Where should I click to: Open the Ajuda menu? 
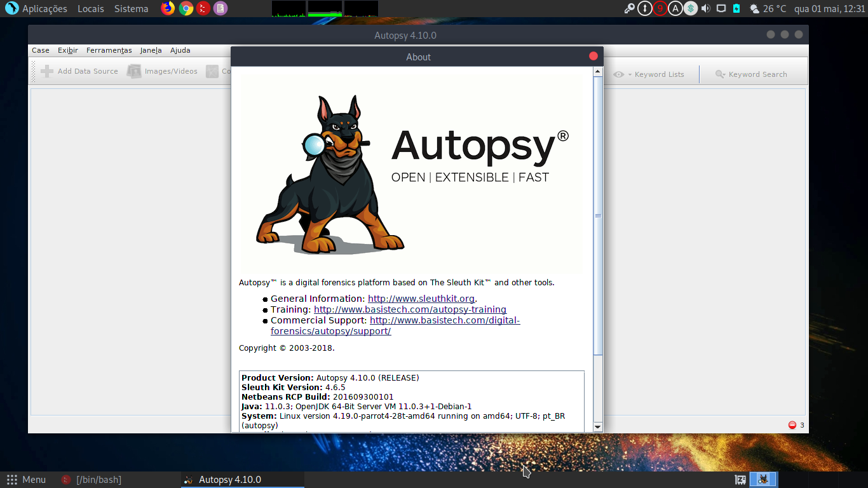click(180, 50)
